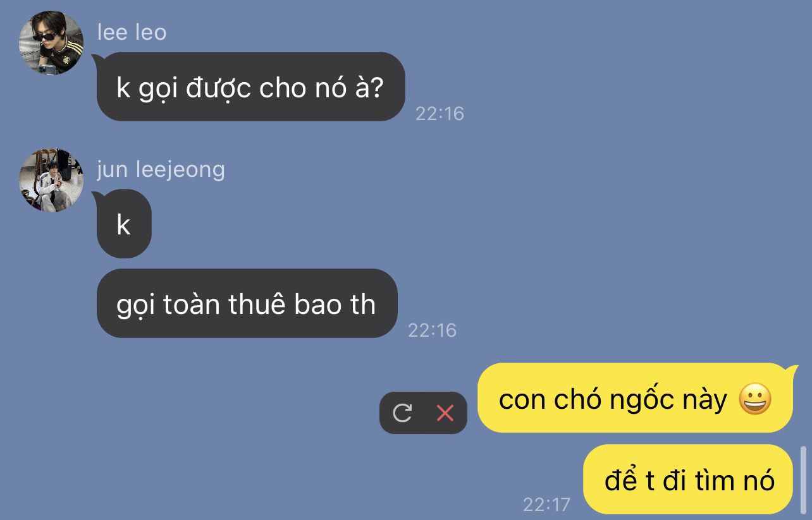Open jun leejeong's profile picture
The image size is (812, 520).
pyautogui.click(x=51, y=180)
